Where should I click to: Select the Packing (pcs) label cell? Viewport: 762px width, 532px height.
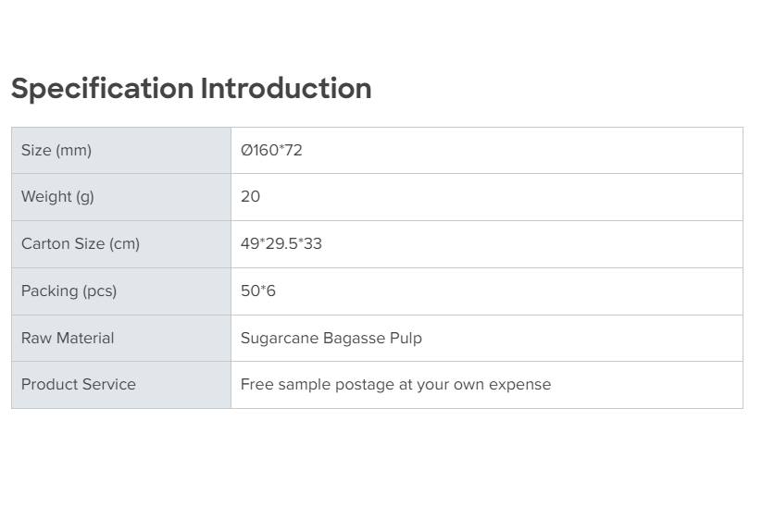[69, 291]
